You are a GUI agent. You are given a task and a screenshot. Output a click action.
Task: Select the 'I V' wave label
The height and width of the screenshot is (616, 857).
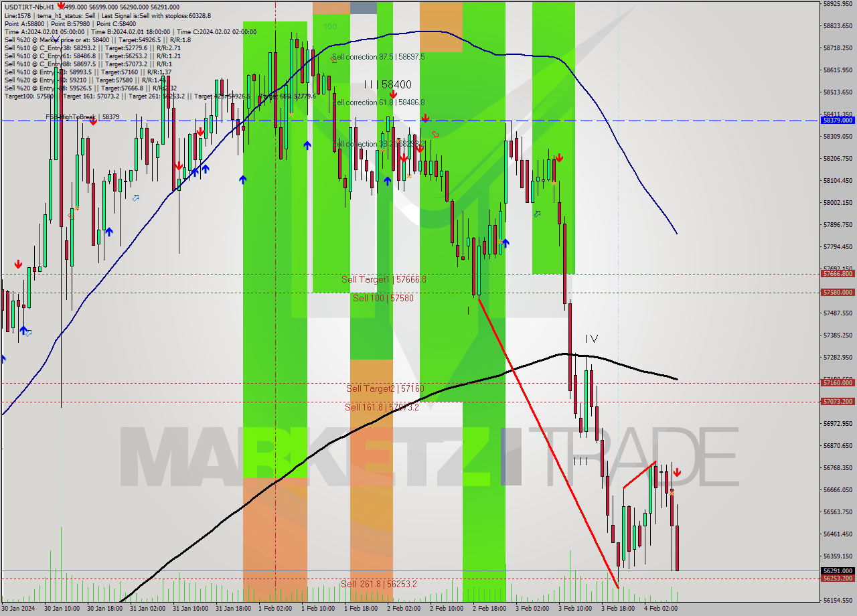(591, 339)
